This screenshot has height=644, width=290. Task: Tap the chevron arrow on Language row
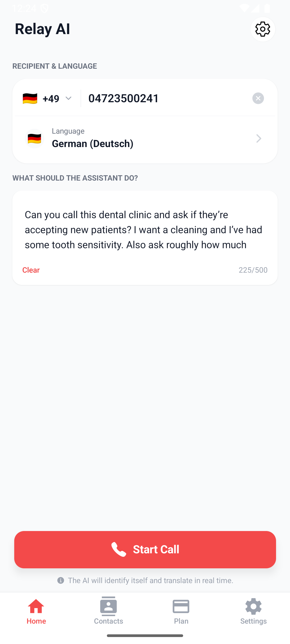point(259,138)
